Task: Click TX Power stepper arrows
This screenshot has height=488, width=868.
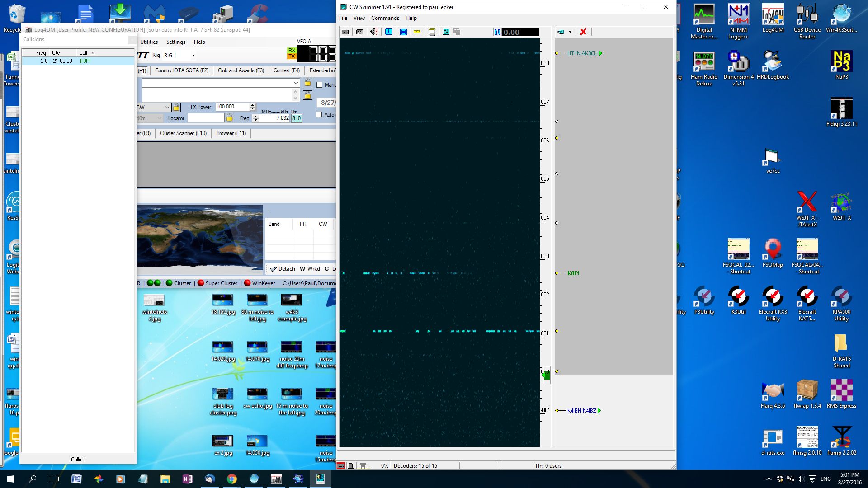Action: pyautogui.click(x=253, y=107)
